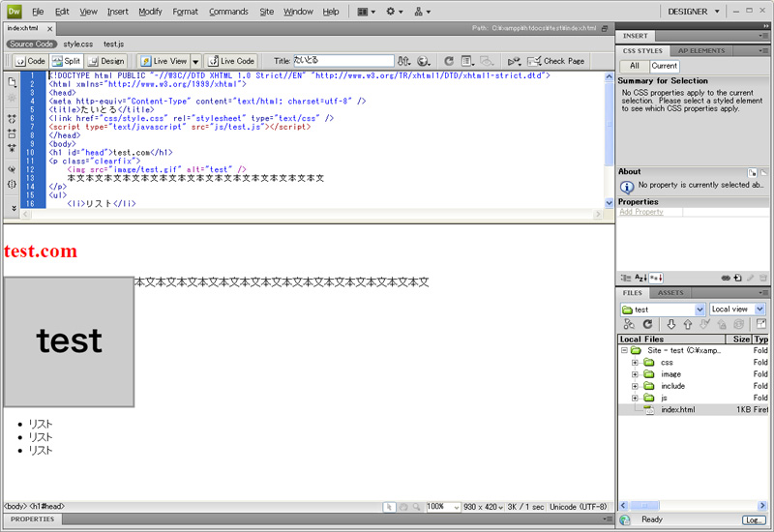Open the File menu
This screenshot has height=532, width=774.
(x=38, y=12)
